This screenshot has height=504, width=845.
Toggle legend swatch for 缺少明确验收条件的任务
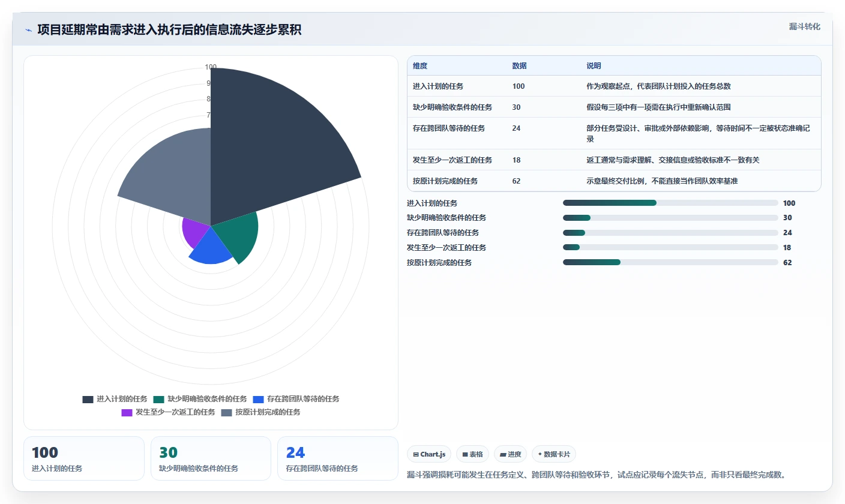[158, 399]
